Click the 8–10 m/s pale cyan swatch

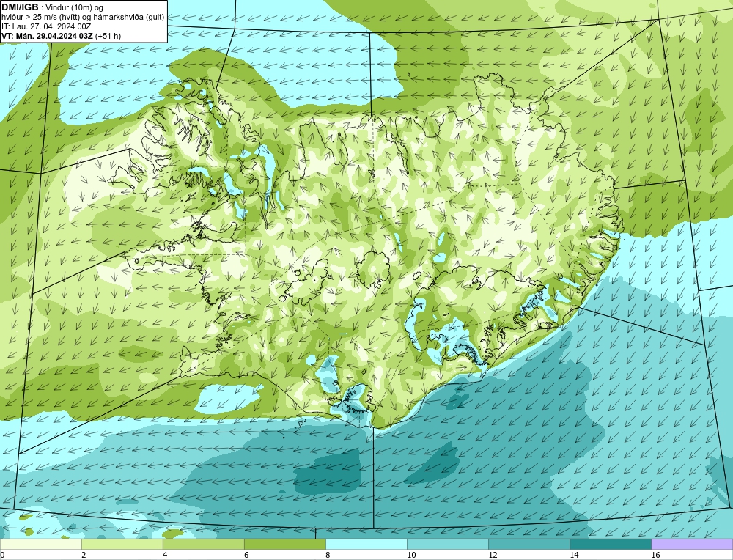coord(366,544)
